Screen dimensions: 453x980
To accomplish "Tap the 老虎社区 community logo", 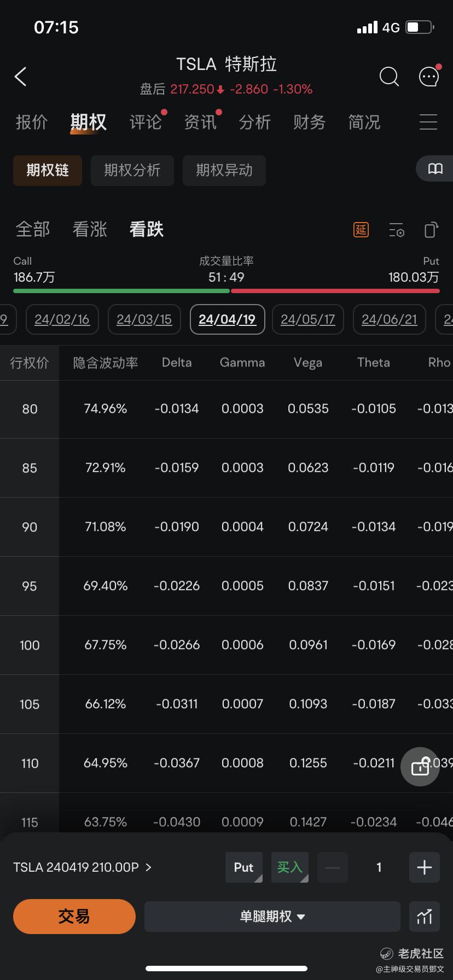I will coord(412,954).
